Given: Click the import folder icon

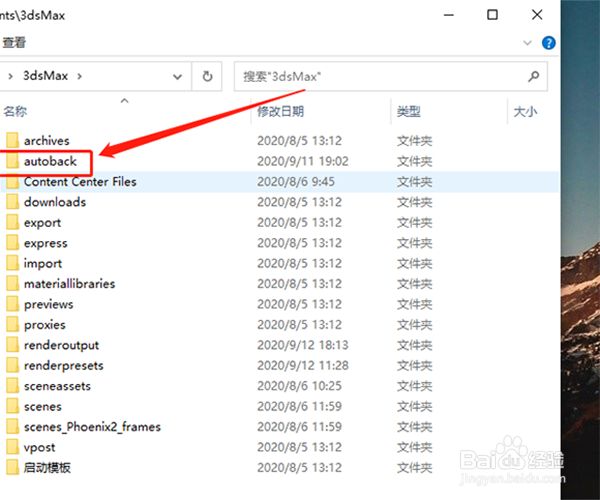Looking at the screenshot, I should [12, 263].
